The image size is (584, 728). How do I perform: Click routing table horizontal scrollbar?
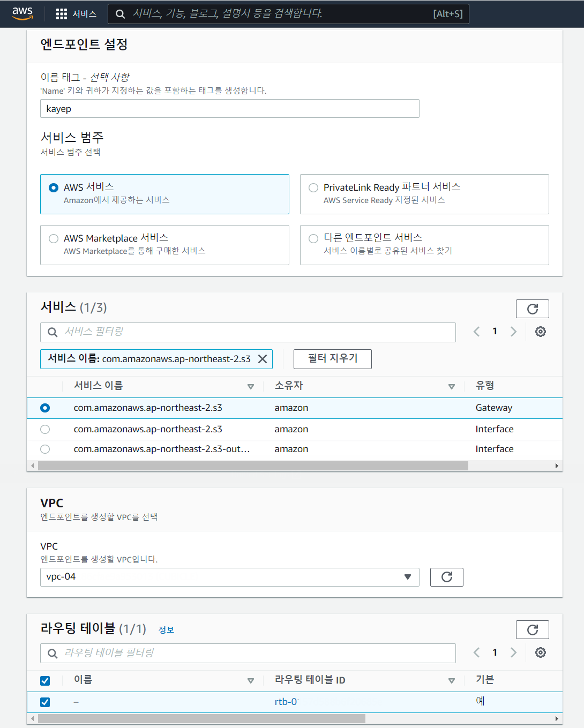[x=201, y=718]
